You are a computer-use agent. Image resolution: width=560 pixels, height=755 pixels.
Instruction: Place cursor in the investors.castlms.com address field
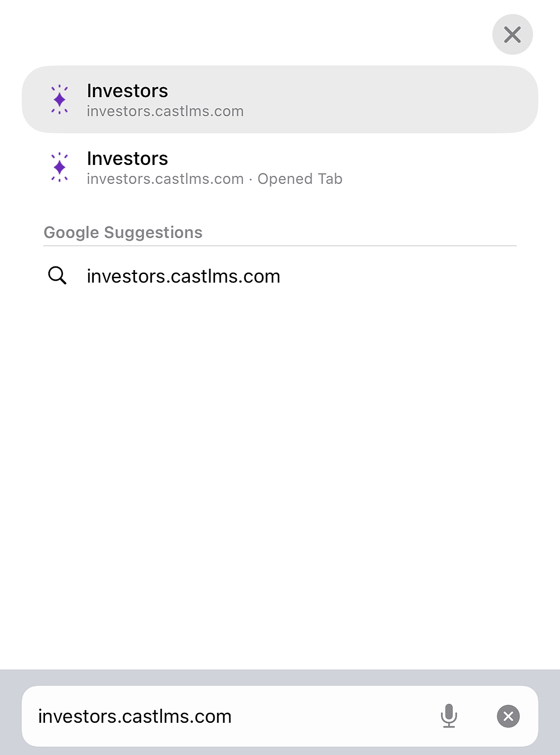coord(135,717)
